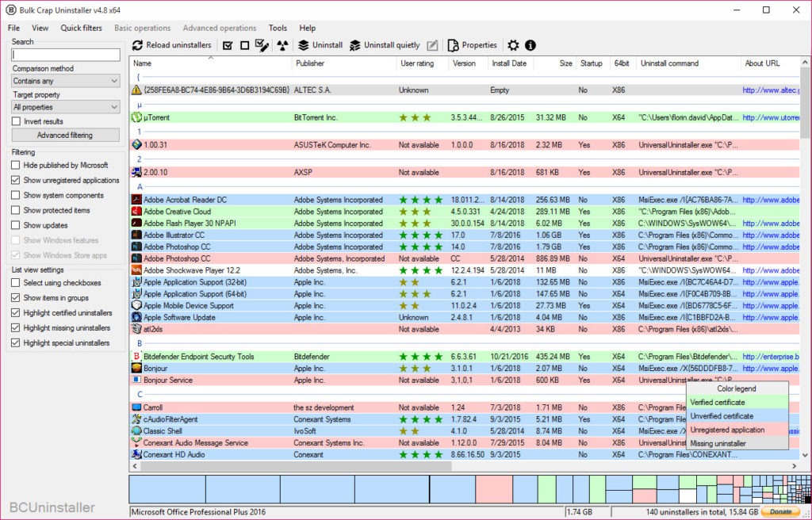This screenshot has width=812, height=520.
Task: Enable Show protected items checkbox
Action: pyautogui.click(x=16, y=210)
